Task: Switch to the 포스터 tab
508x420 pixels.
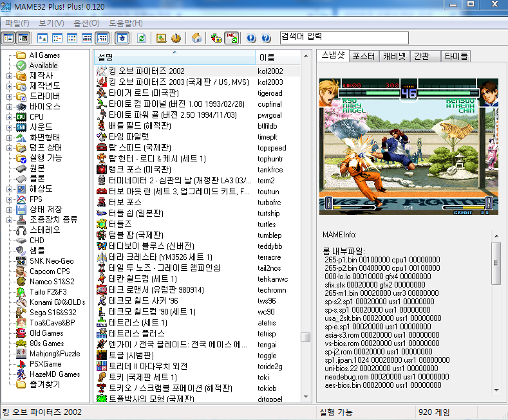Action: [x=364, y=57]
